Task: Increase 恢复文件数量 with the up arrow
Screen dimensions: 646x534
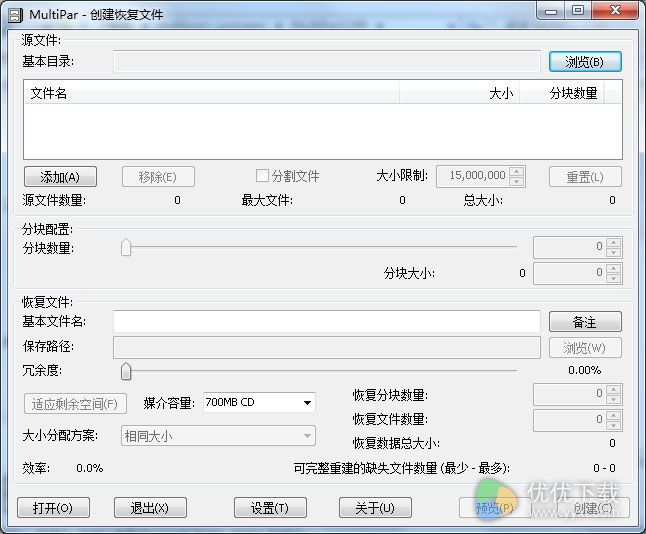Action: point(614,415)
